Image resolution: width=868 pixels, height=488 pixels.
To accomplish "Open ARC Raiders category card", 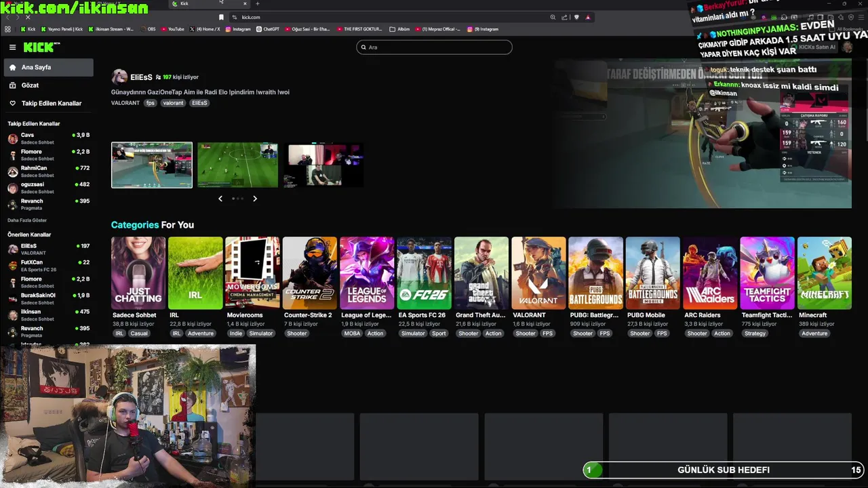I will (710, 273).
